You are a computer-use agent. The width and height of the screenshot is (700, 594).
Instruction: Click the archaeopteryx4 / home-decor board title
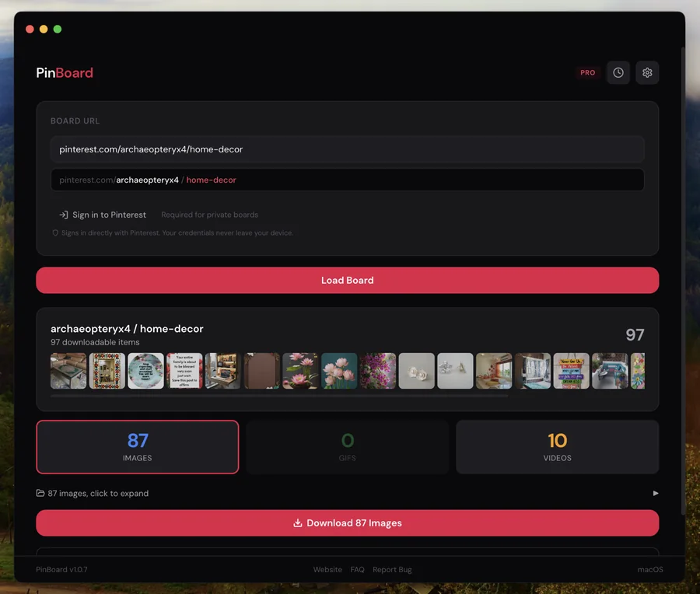tap(127, 329)
